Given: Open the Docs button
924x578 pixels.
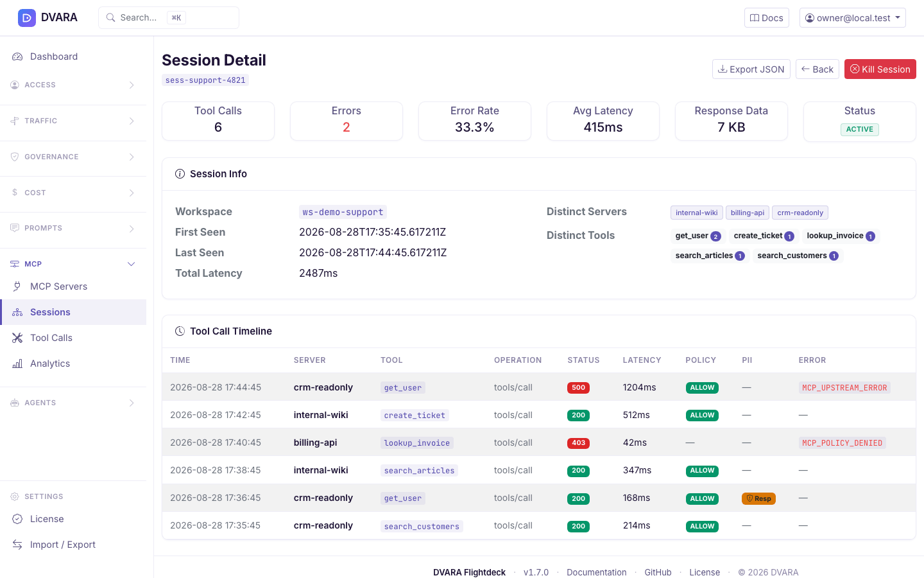Looking at the screenshot, I should tap(767, 18).
